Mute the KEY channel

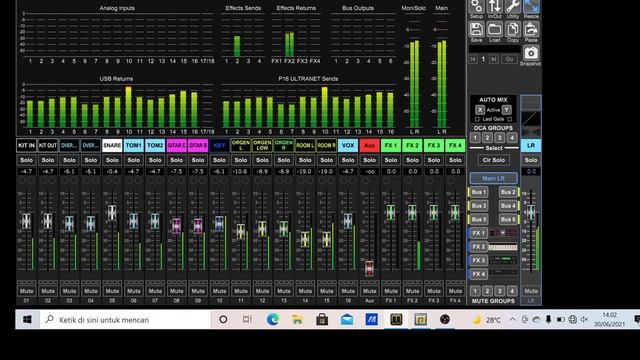[219, 291]
